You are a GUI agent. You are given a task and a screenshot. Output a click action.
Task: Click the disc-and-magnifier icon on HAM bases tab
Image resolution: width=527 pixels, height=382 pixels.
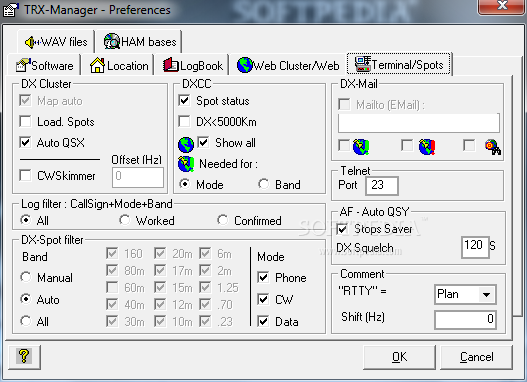112,41
